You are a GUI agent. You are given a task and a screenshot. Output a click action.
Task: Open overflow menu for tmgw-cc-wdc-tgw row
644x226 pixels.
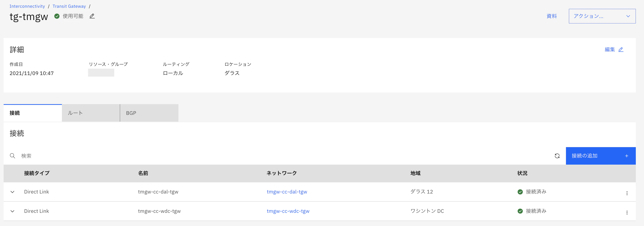coord(627,213)
